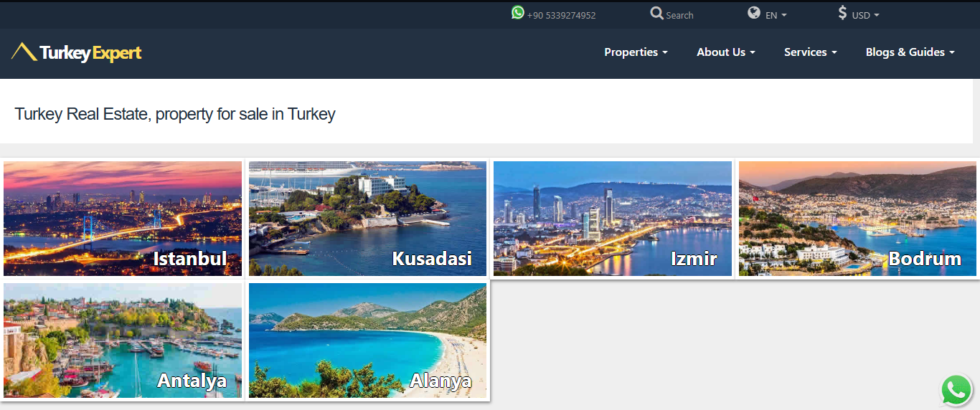This screenshot has height=410, width=980.
Task: Call the +90 5339274952 phone link
Action: 561,15
